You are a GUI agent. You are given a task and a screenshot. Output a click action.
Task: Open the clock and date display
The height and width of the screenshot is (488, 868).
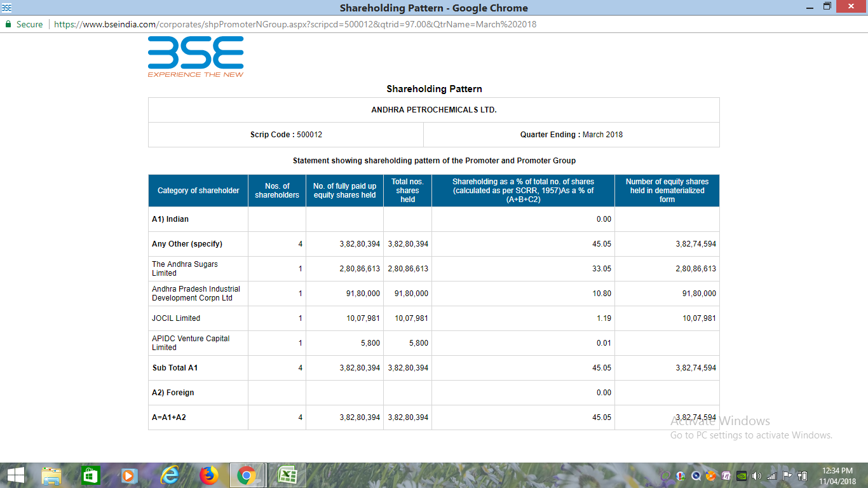click(837, 475)
